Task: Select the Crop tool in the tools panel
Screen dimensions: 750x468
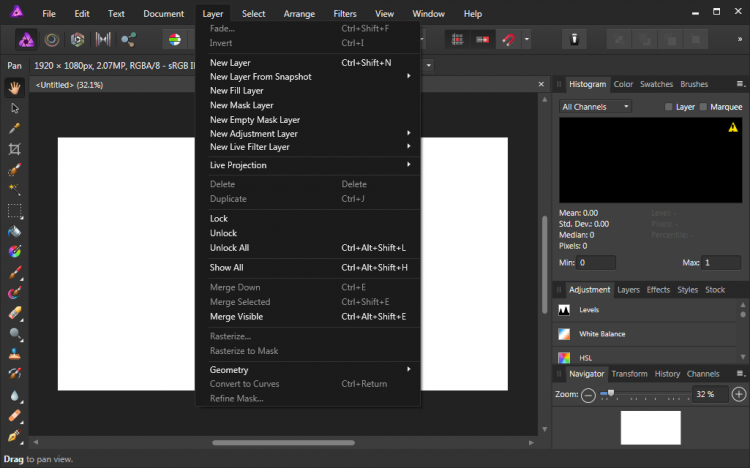Action: pyautogui.click(x=15, y=149)
